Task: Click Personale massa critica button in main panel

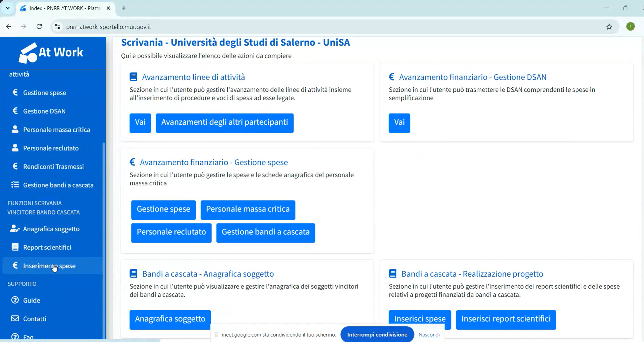Action: click(x=248, y=210)
